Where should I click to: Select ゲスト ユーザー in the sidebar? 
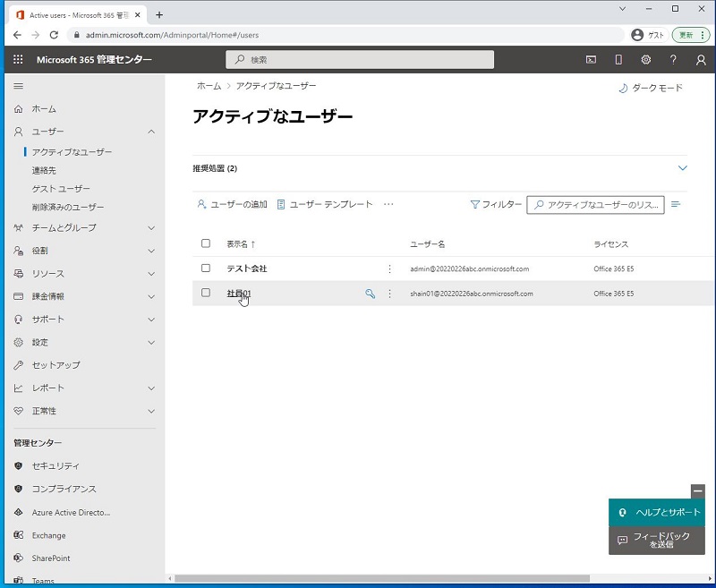(61, 189)
